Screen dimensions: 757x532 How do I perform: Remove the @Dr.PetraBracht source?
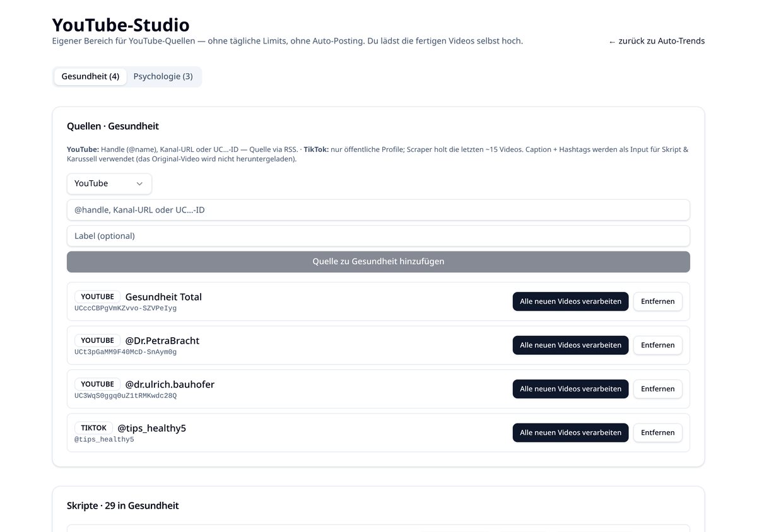[x=658, y=345]
